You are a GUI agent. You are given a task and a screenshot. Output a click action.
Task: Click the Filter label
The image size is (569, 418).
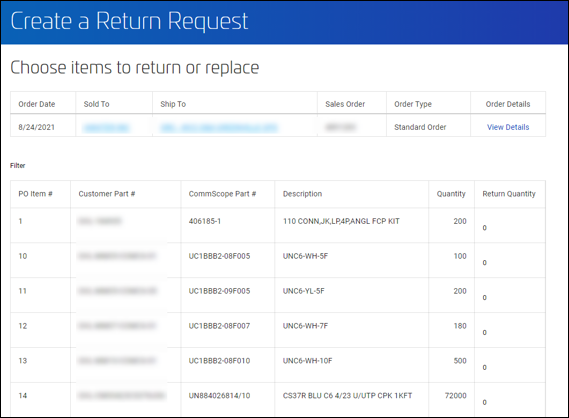[17, 165]
